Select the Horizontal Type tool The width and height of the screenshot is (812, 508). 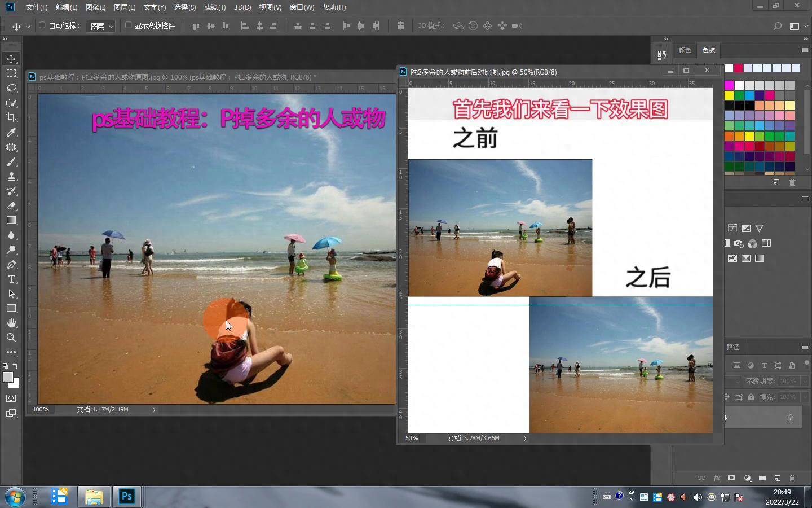[11, 279]
